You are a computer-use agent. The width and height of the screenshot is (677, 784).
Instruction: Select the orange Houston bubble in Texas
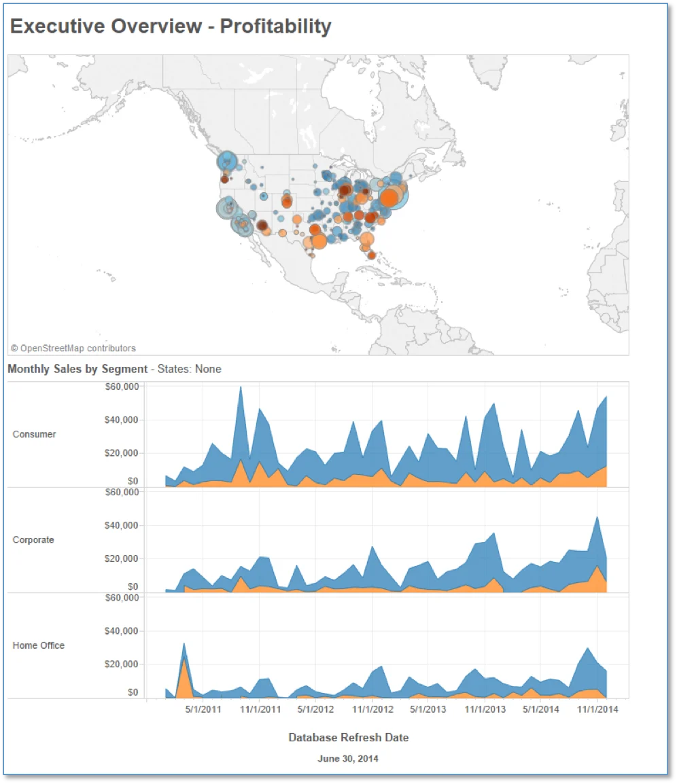(319, 242)
